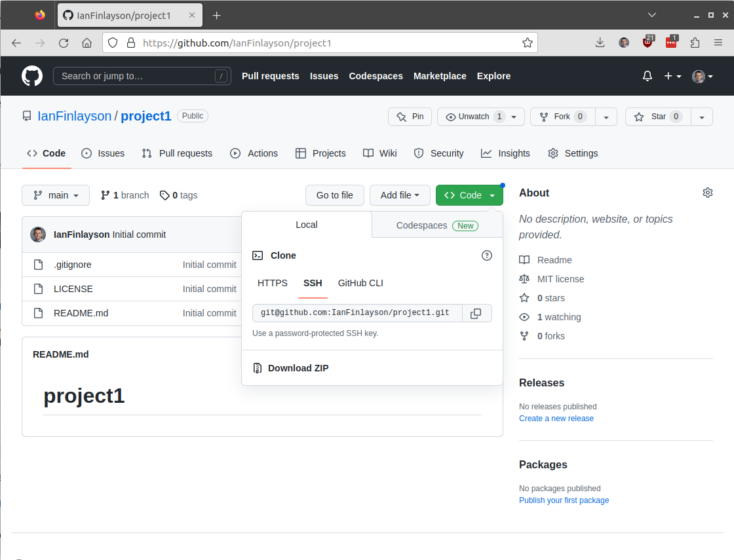Screen dimensions: 734x560
Task: Open the main branch selector
Action: pos(56,195)
